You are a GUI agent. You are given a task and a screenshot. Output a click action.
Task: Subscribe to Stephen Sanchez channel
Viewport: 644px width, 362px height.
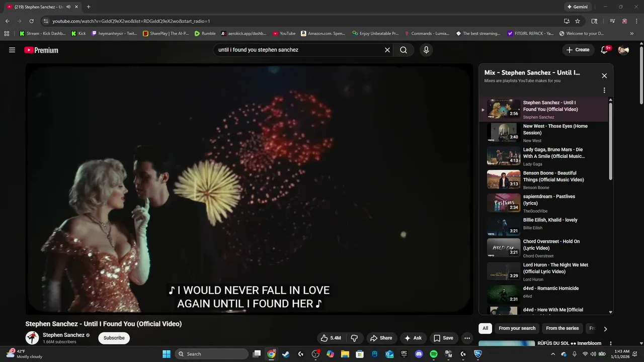114,338
